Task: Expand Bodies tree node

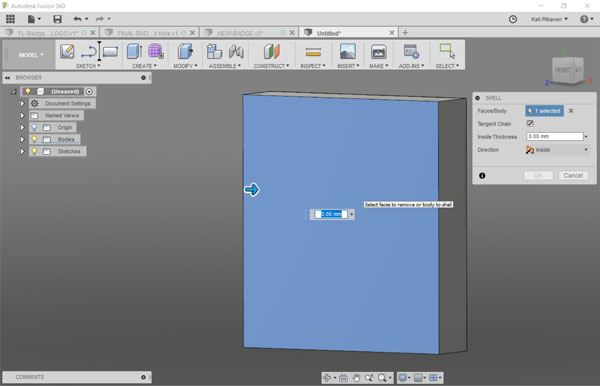Action: [x=22, y=139]
